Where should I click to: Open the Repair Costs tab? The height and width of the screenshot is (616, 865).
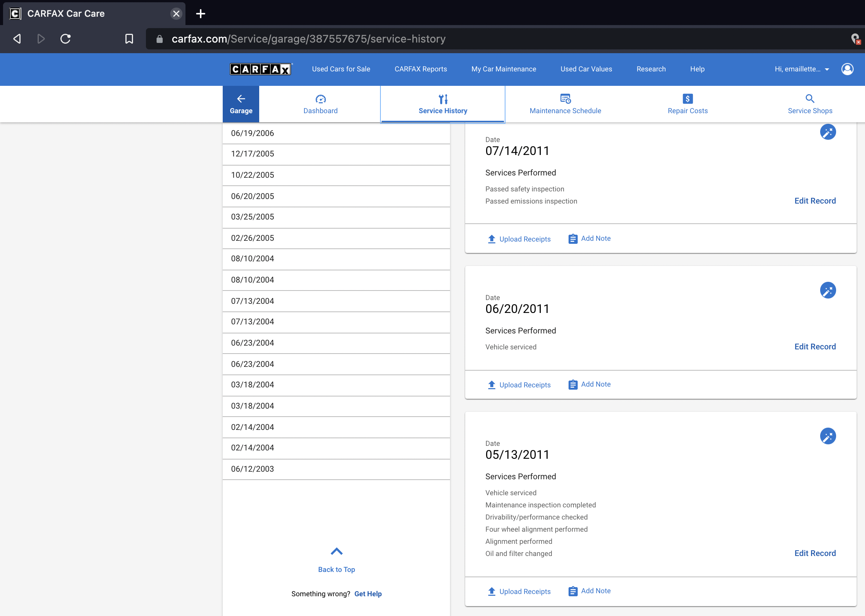point(688,104)
